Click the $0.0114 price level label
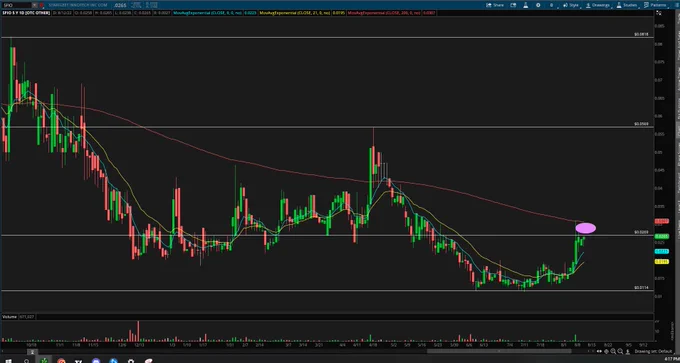Screen dimensions: 680x363 coord(641,288)
